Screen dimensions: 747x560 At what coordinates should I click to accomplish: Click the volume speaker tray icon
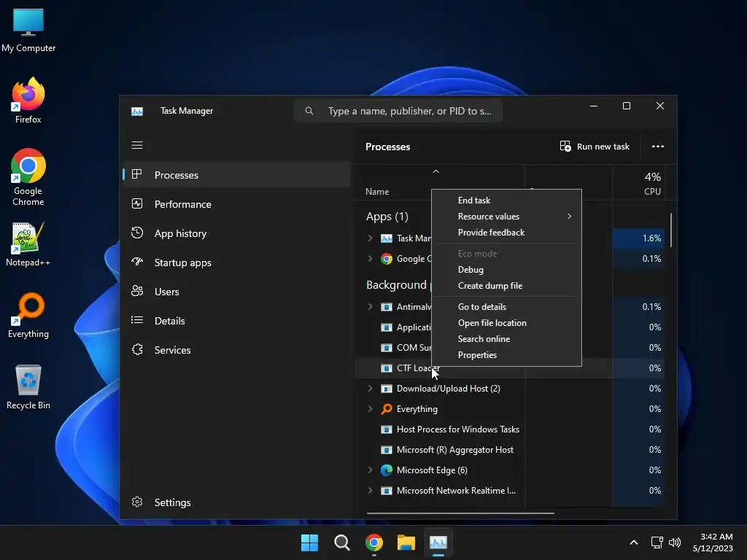675,542
